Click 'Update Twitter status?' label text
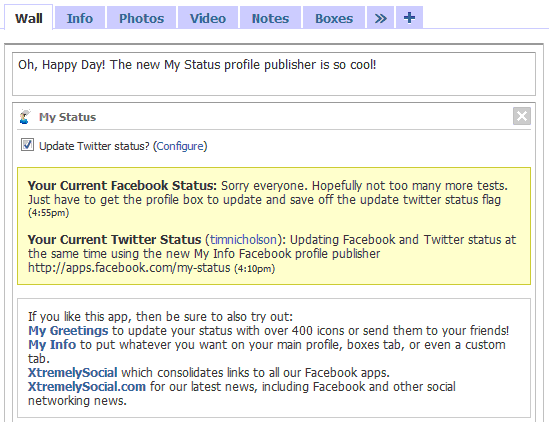Image resolution: width=549 pixels, height=422 pixels. pyautogui.click(x=94, y=146)
